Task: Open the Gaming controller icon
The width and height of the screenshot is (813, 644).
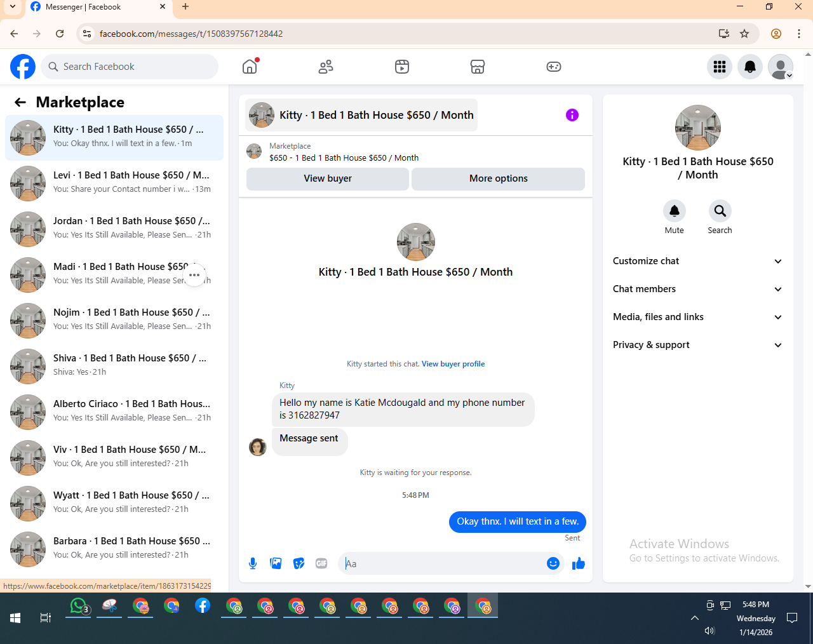Action: pos(554,66)
